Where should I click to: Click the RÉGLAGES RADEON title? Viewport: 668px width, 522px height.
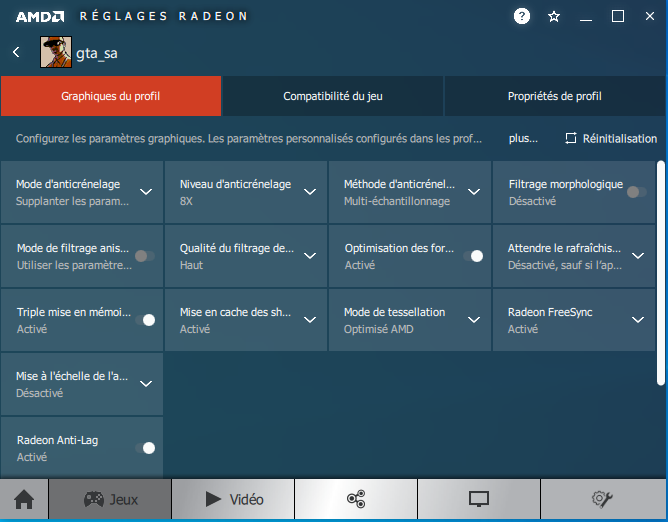coord(164,16)
